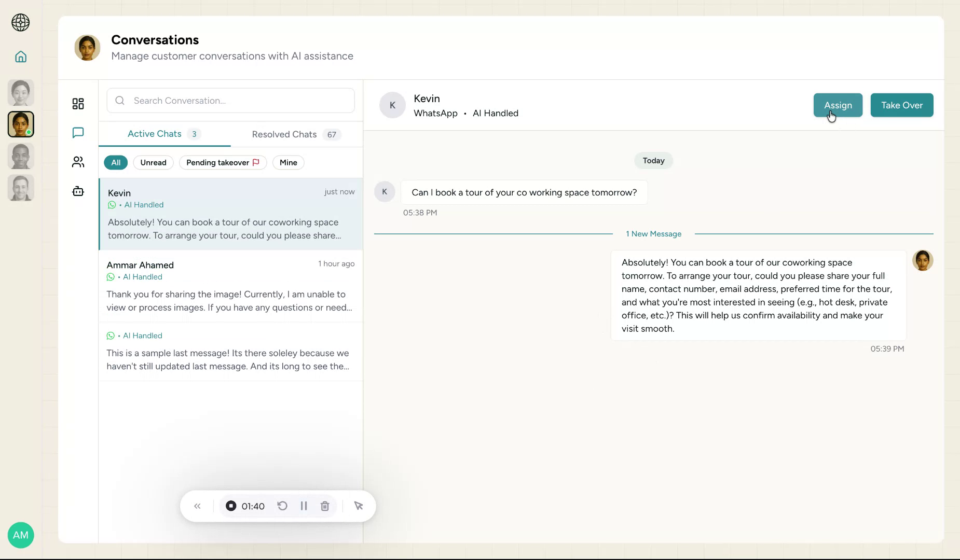Select the Conversations chat bubble icon
The height and width of the screenshot is (560, 960).
click(x=78, y=133)
